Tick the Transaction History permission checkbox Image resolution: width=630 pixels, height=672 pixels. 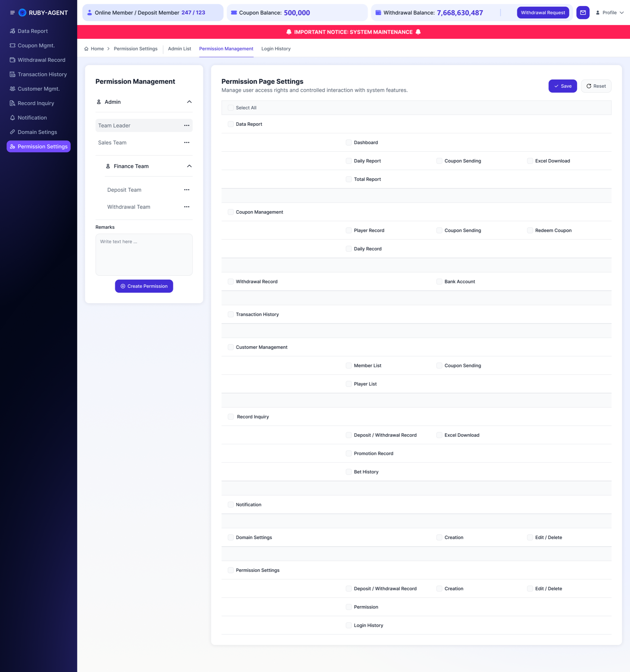(x=231, y=314)
